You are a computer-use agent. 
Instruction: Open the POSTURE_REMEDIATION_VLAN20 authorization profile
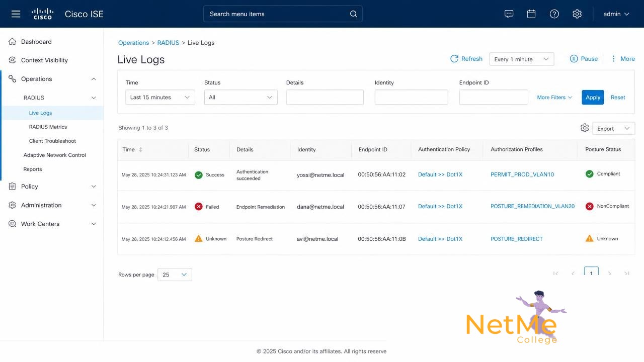[x=532, y=207]
